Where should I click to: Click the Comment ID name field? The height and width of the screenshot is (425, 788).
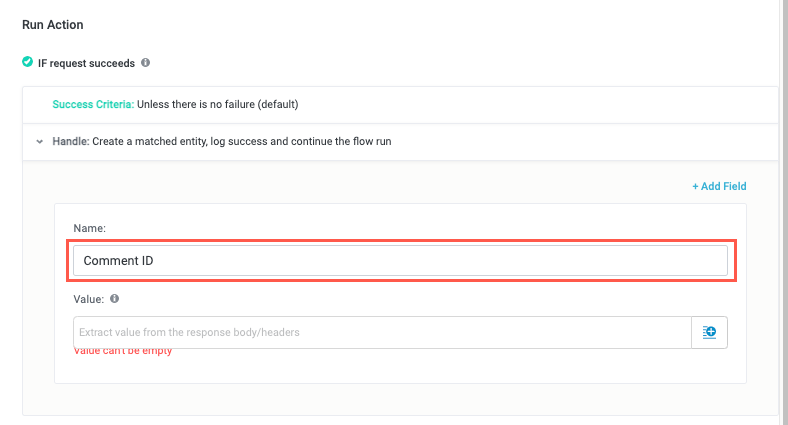click(400, 261)
